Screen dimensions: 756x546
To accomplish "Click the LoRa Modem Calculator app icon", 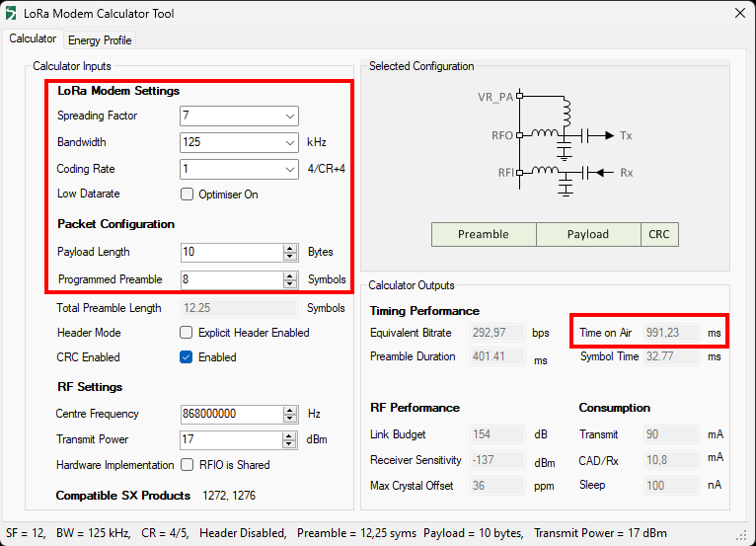I will coord(13,13).
